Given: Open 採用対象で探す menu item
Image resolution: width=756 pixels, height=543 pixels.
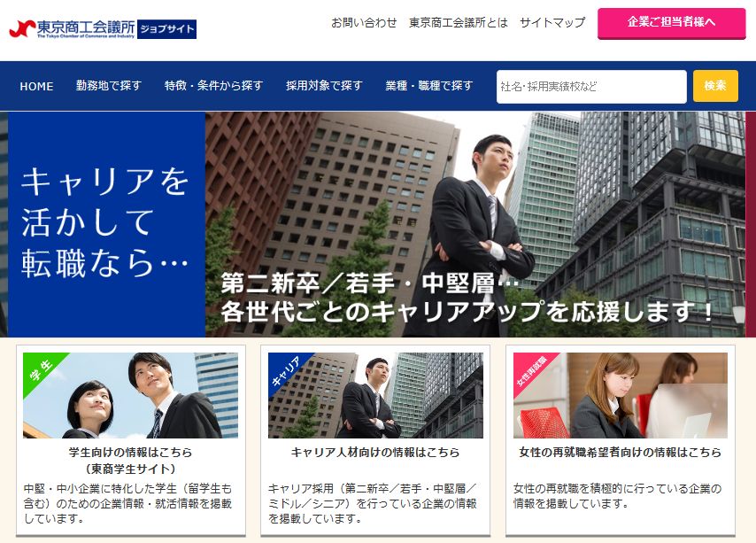Looking at the screenshot, I should pyautogui.click(x=324, y=86).
